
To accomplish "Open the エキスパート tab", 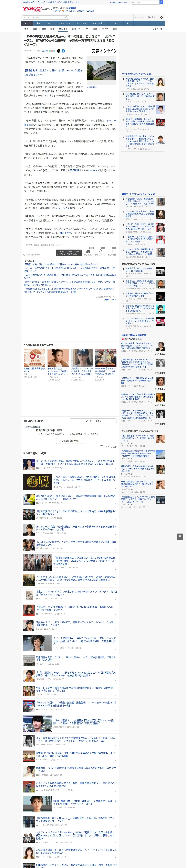I will point(64,24).
